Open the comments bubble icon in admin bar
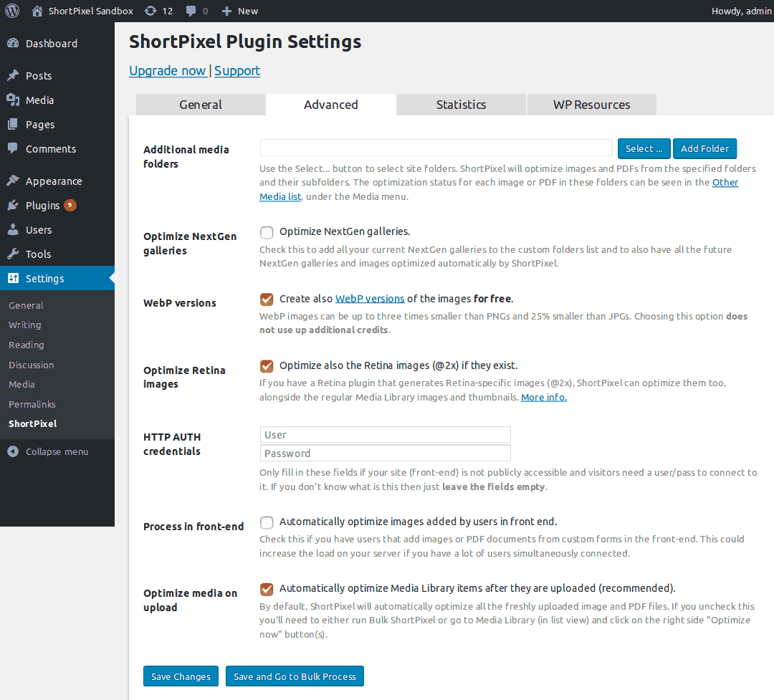 click(x=191, y=11)
